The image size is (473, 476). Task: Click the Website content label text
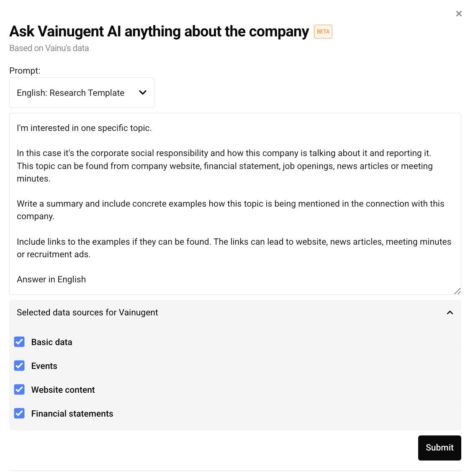pyautogui.click(x=63, y=390)
